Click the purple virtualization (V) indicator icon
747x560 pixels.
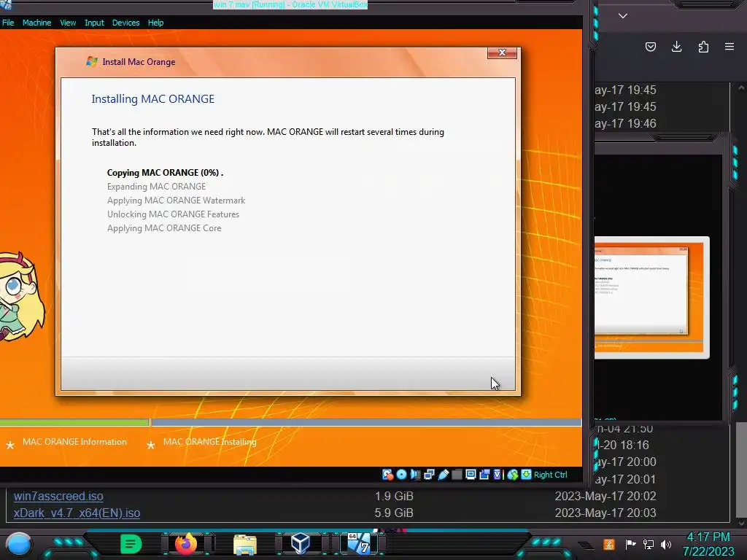(x=498, y=474)
